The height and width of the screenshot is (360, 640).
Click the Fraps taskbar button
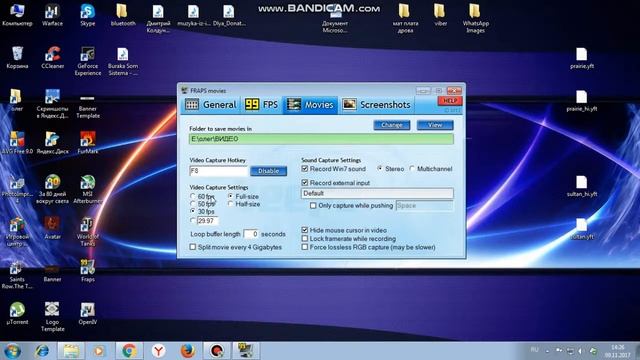tap(246, 351)
